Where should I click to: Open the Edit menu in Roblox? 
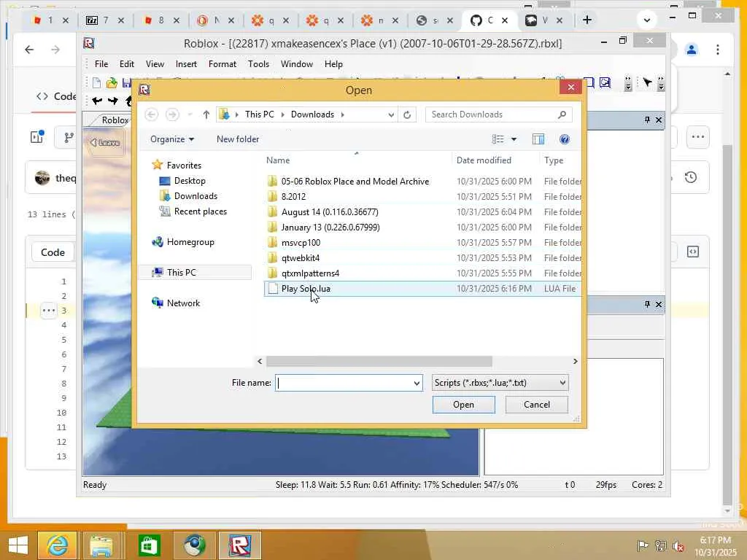(x=126, y=64)
